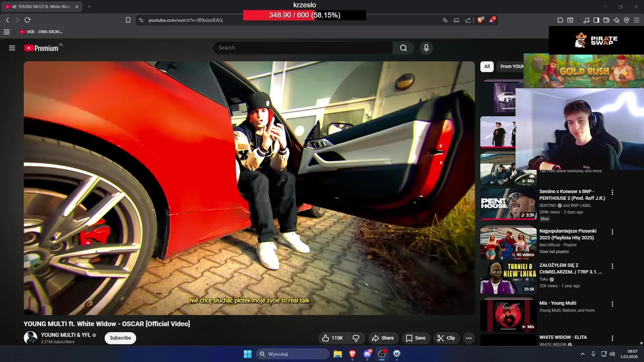The image size is (644, 362).
Task: Click the YouTube search magnifier button
Action: (x=404, y=48)
